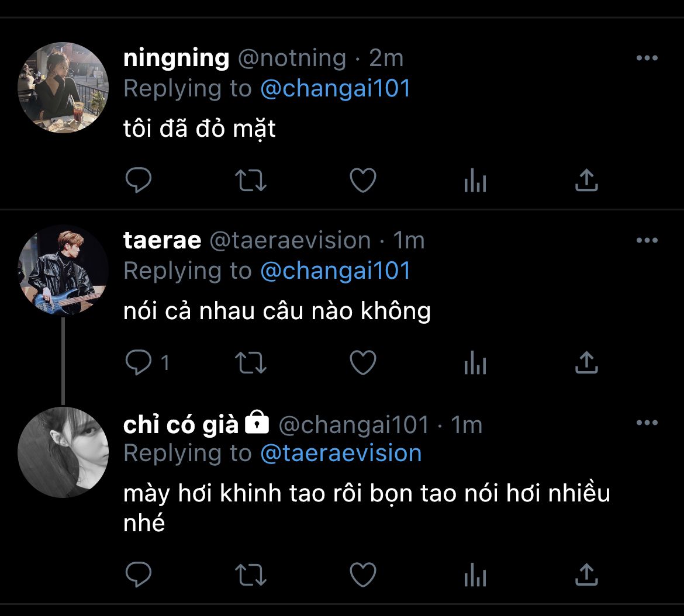
Task: Open more options for ningning's tweet
Action: tap(647, 58)
